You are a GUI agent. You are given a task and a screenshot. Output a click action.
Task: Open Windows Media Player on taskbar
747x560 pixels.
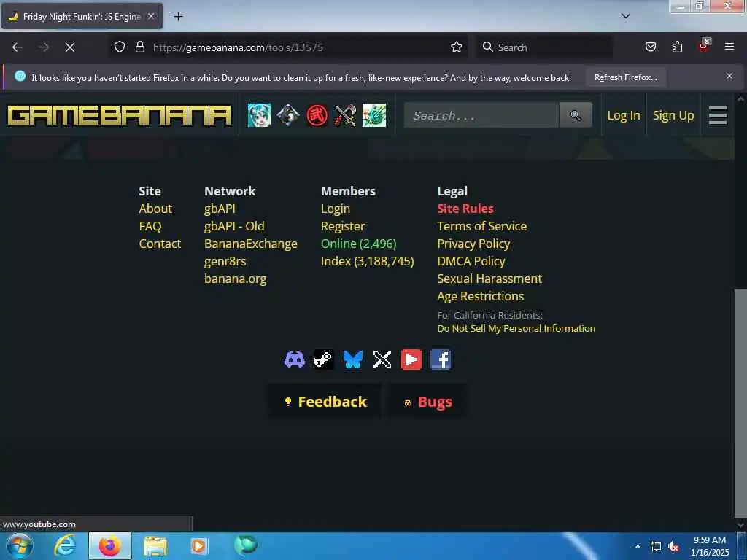(199, 546)
